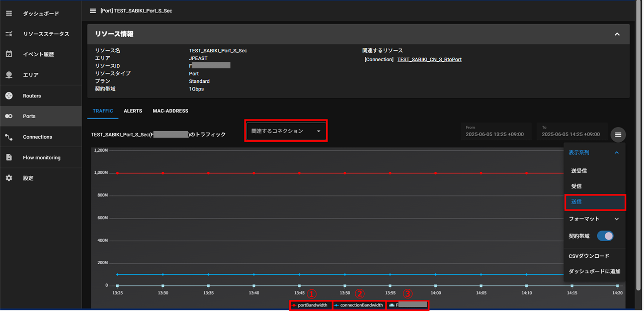Open TEST_SABIKI_CN_S_RtoPort connection link
644x311 pixels.
[429, 59]
